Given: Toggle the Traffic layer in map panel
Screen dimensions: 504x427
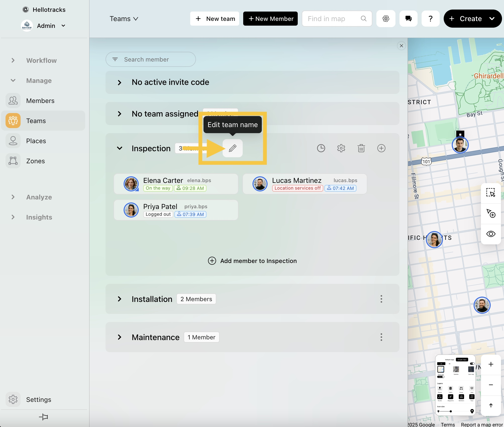Looking at the screenshot, I should pyautogui.click(x=450, y=389).
